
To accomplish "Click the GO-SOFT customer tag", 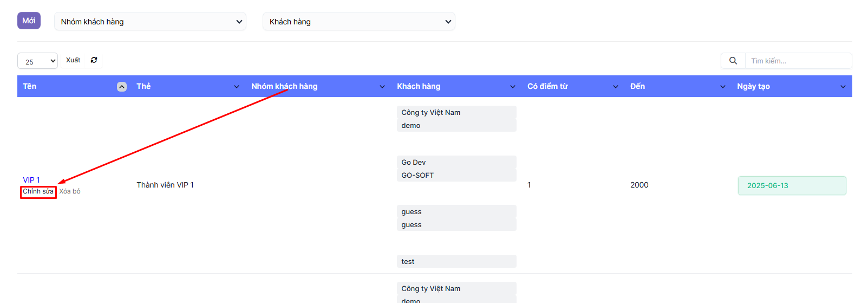I will [x=417, y=175].
